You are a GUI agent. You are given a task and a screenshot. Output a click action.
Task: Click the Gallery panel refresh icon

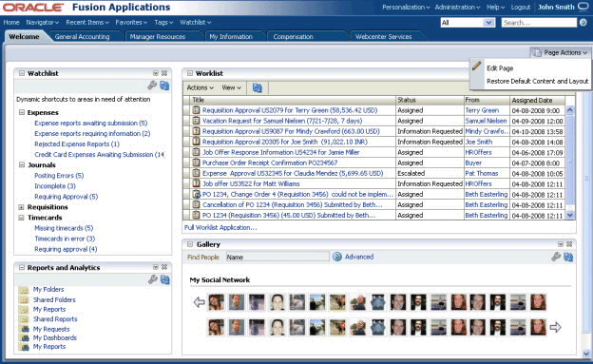pos(568,257)
